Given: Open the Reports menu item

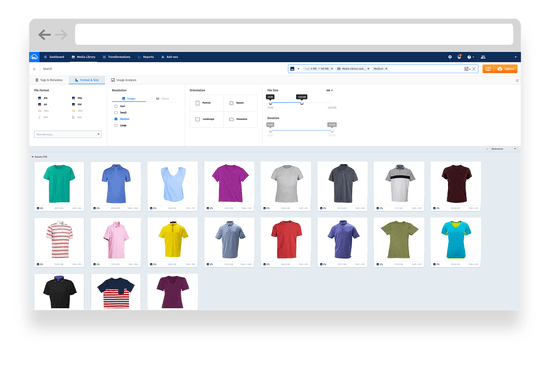Looking at the screenshot, I should click(x=146, y=57).
